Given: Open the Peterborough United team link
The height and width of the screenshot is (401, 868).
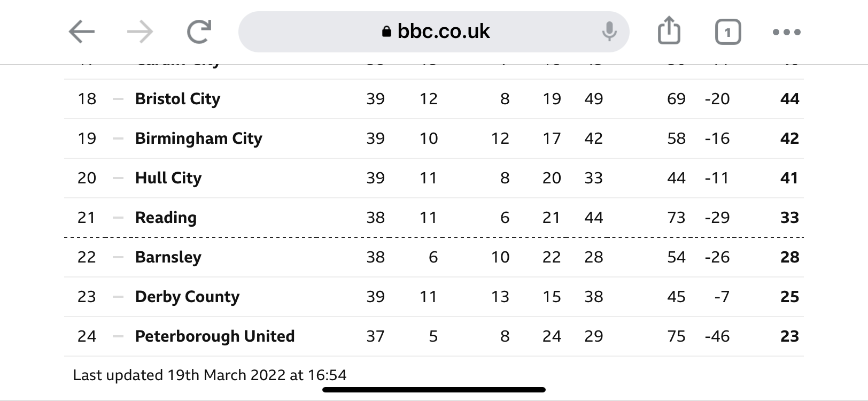Looking at the screenshot, I should (215, 336).
